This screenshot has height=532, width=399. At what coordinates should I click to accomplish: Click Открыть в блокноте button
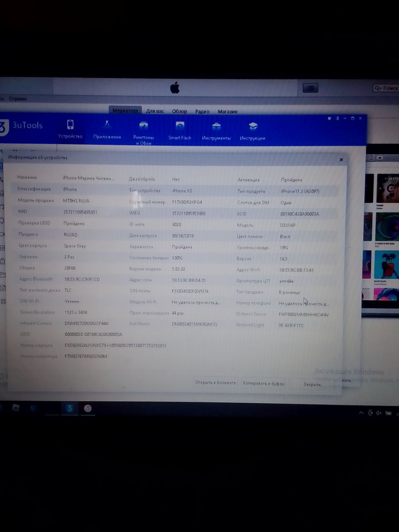[215, 382]
